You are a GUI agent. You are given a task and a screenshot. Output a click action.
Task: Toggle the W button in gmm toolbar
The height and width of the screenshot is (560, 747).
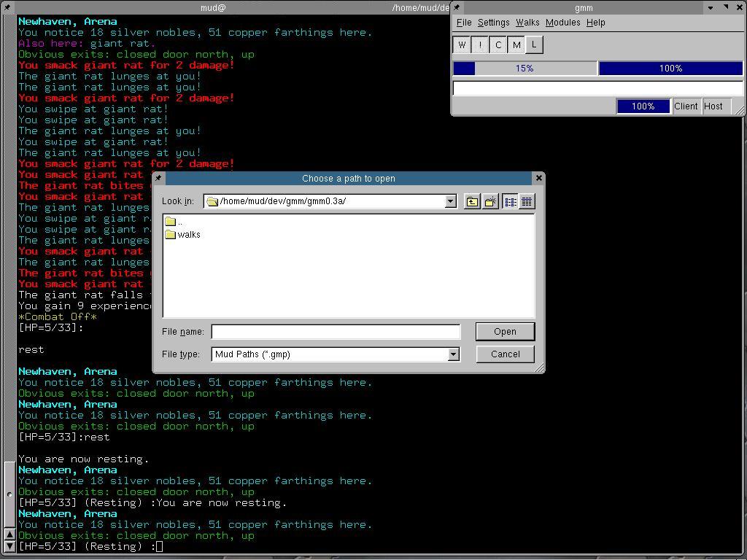point(462,45)
